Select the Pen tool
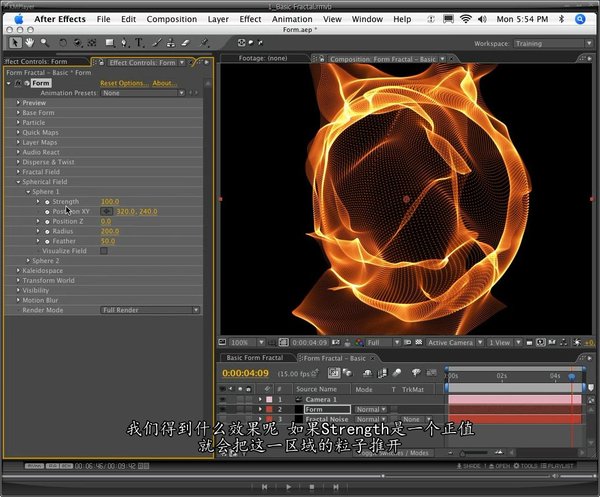Screen dimensions: 600x497 click(x=124, y=43)
